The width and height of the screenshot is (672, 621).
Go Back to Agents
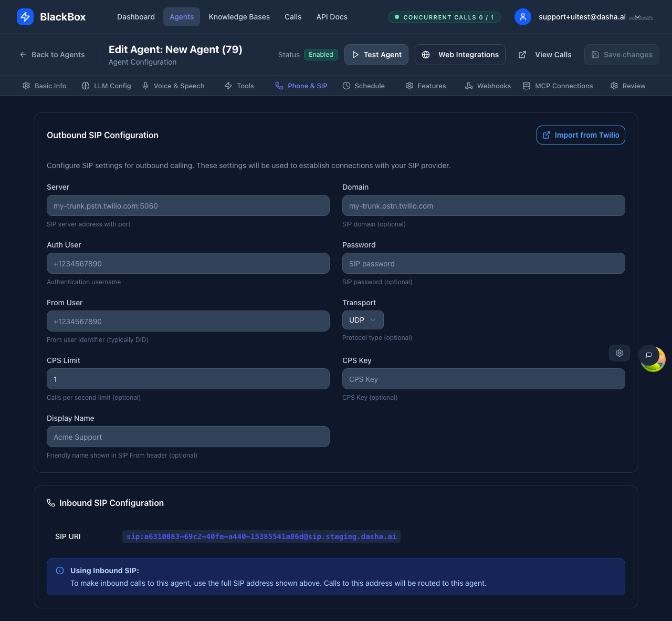pos(52,55)
